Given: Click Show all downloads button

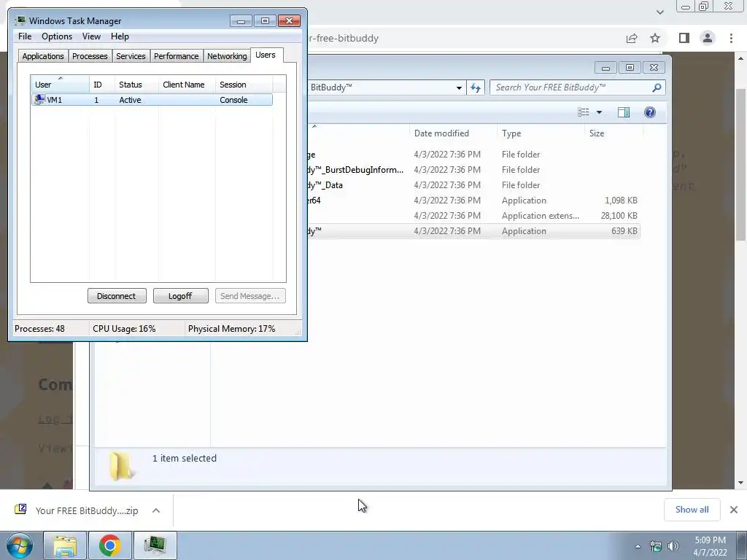Looking at the screenshot, I should pyautogui.click(x=692, y=510).
